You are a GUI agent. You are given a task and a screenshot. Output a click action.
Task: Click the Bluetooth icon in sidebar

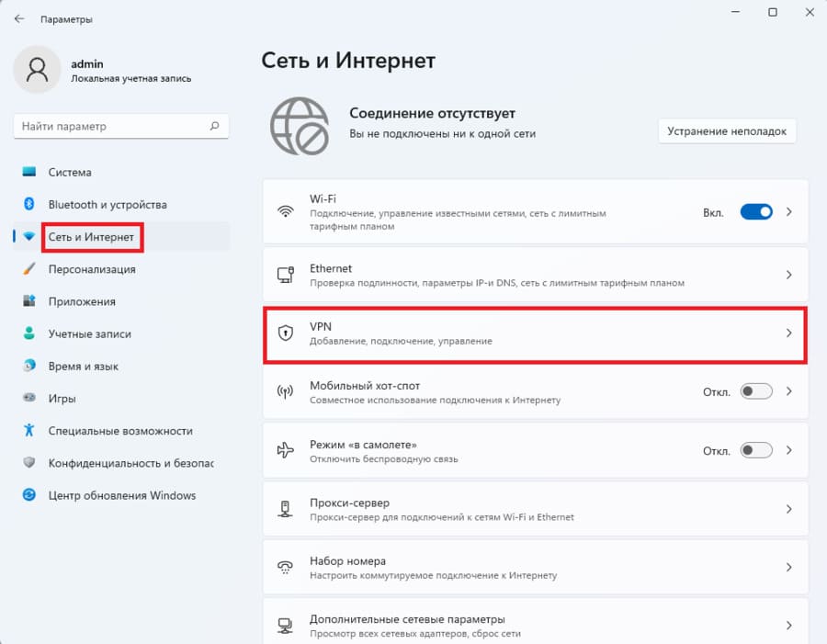29,204
